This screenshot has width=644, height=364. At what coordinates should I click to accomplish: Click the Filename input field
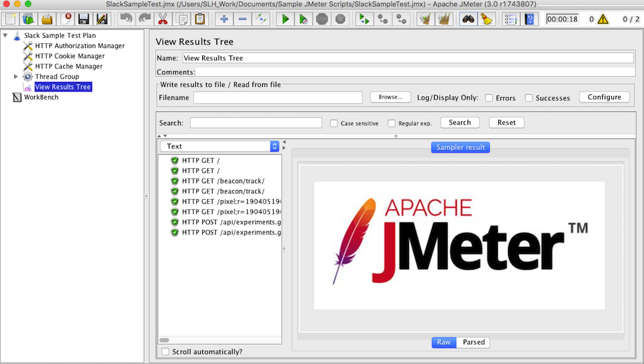278,97
